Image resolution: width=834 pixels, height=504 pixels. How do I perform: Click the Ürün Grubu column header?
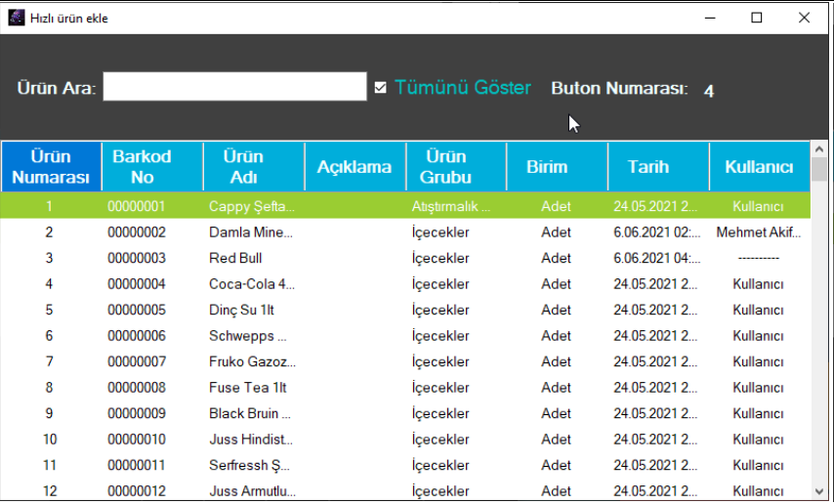tap(456, 167)
